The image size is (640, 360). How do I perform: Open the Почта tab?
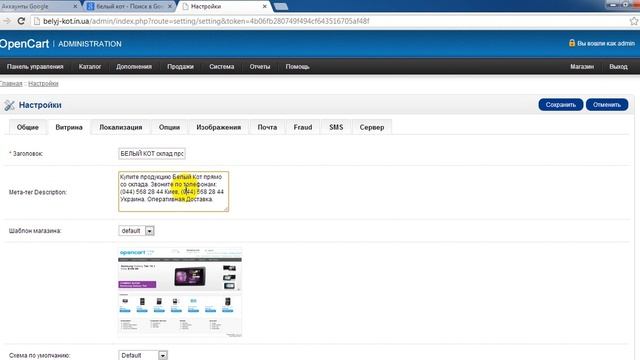267,127
